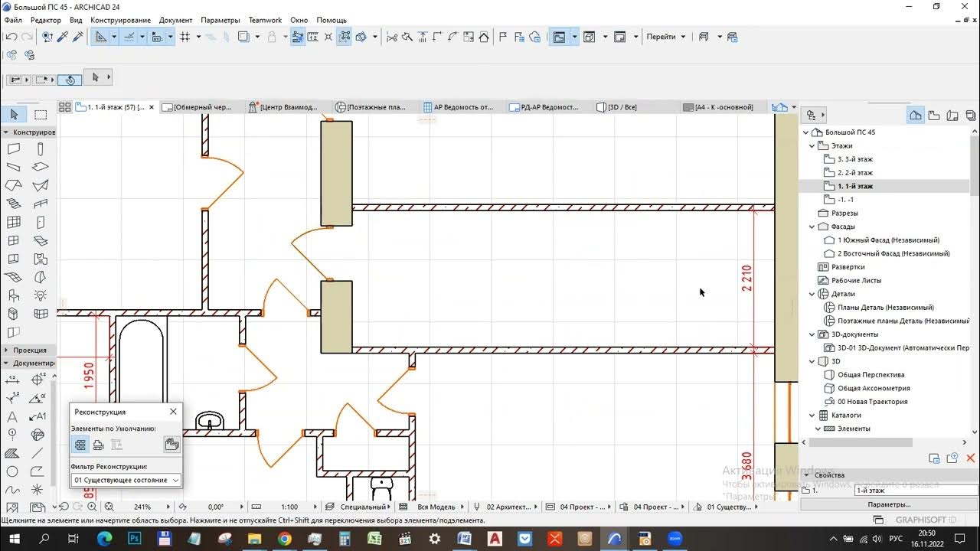Select the Wall tool
This screenshot has width=980, height=551.
tap(14, 149)
